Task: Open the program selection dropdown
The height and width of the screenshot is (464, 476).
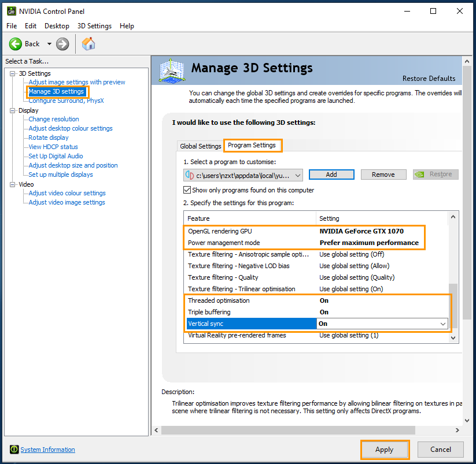Action: click(243, 175)
